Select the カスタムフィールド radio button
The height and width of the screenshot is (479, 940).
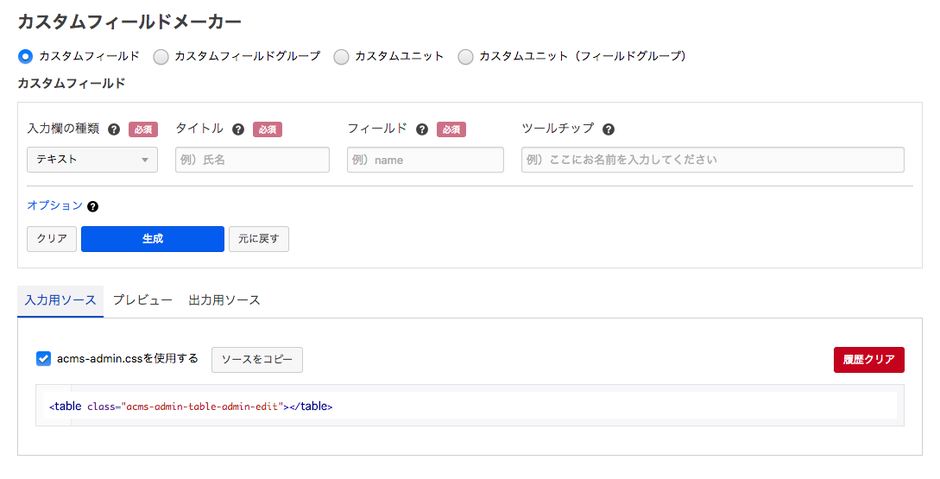tap(26, 57)
